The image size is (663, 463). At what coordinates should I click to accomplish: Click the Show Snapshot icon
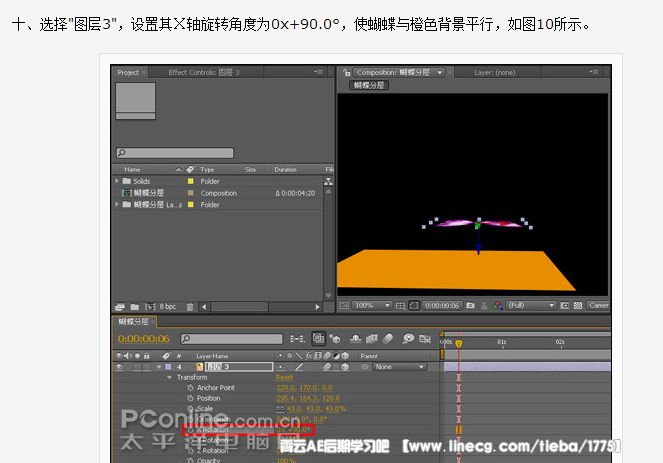coord(484,305)
